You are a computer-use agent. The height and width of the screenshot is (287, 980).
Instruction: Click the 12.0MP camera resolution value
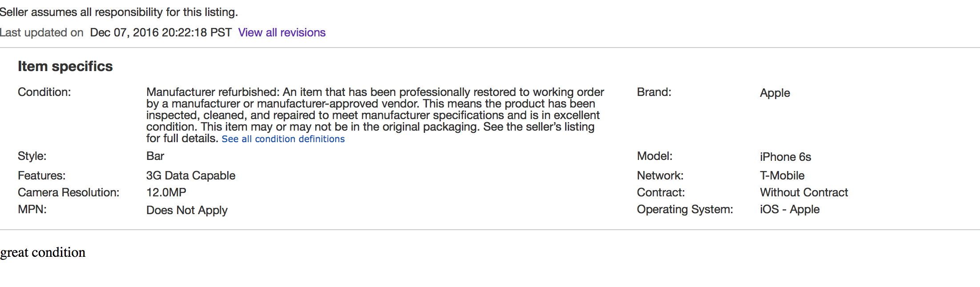pyautogui.click(x=166, y=192)
